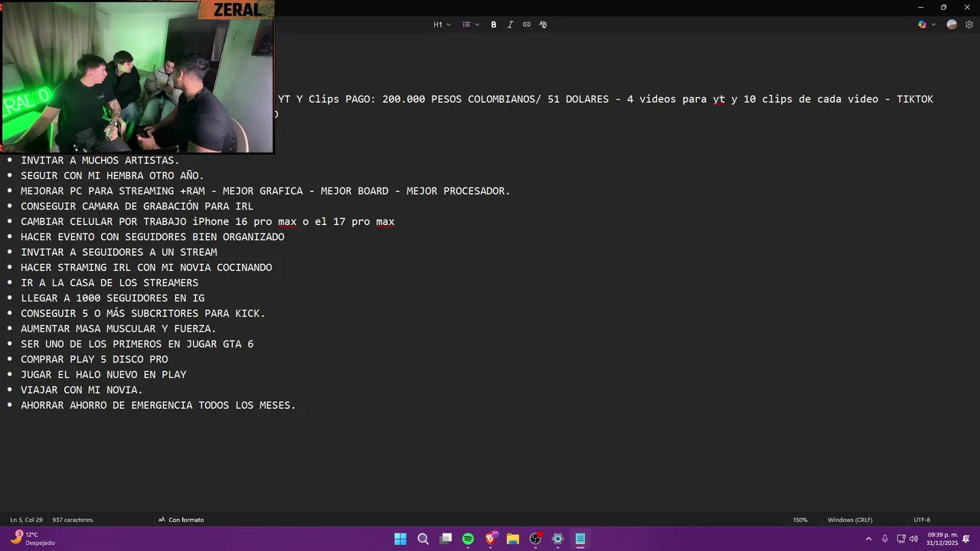This screenshot has width=980, height=551.
Task: Open Task View on the taskbar
Action: tap(446, 539)
